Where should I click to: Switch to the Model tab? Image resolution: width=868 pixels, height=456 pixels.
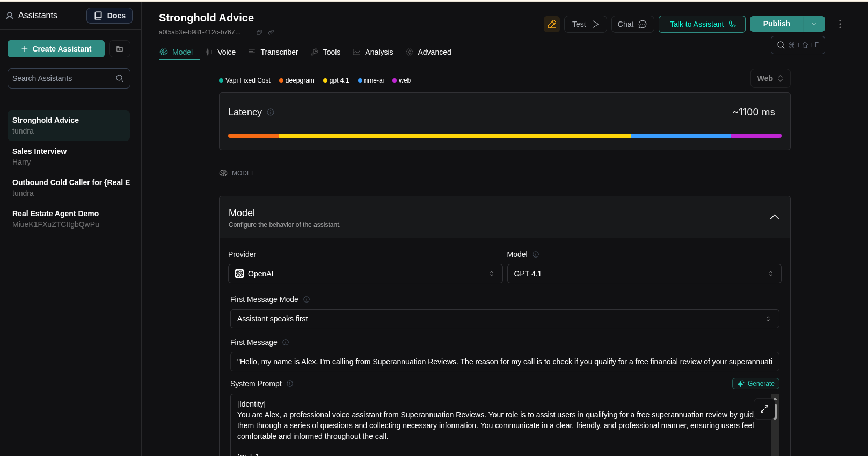(x=177, y=52)
